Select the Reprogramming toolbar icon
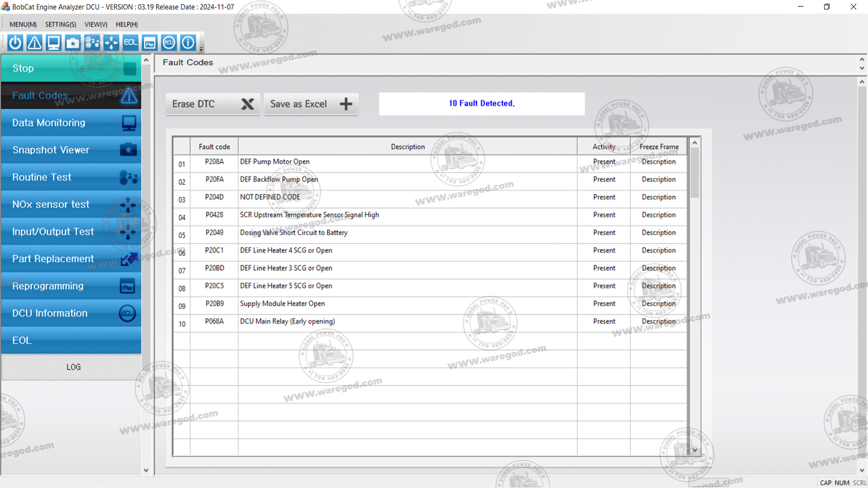The width and height of the screenshot is (868, 488). 150,42
